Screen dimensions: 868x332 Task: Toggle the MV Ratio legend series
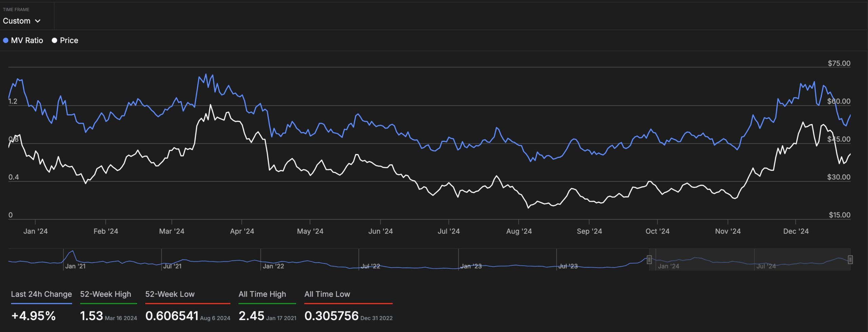tap(23, 40)
